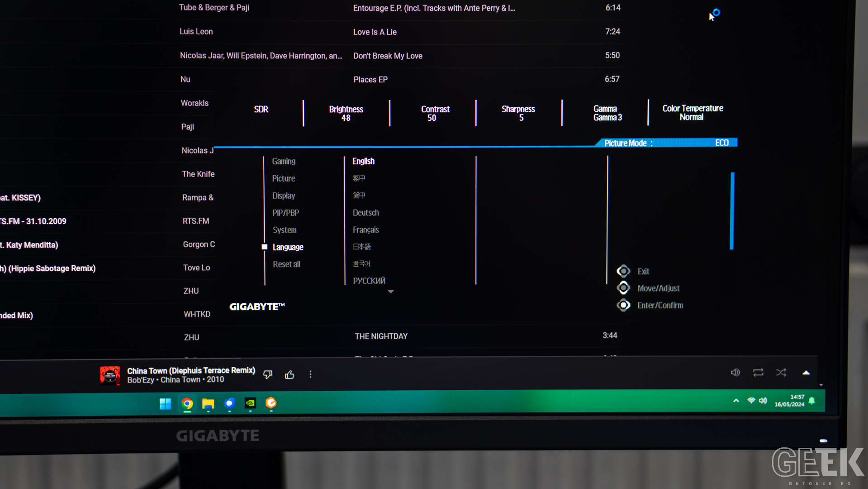Like the China Town track

[289, 374]
